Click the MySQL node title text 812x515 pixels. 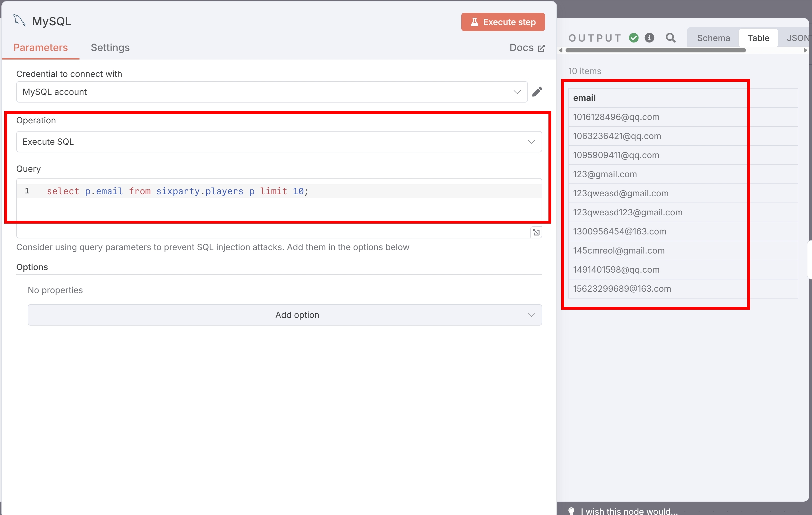point(52,21)
